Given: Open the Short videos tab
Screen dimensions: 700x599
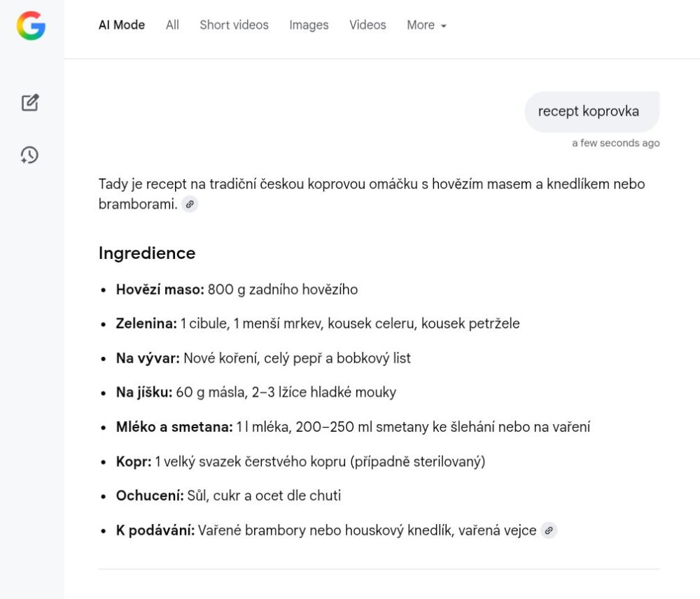Looking at the screenshot, I should [x=234, y=25].
